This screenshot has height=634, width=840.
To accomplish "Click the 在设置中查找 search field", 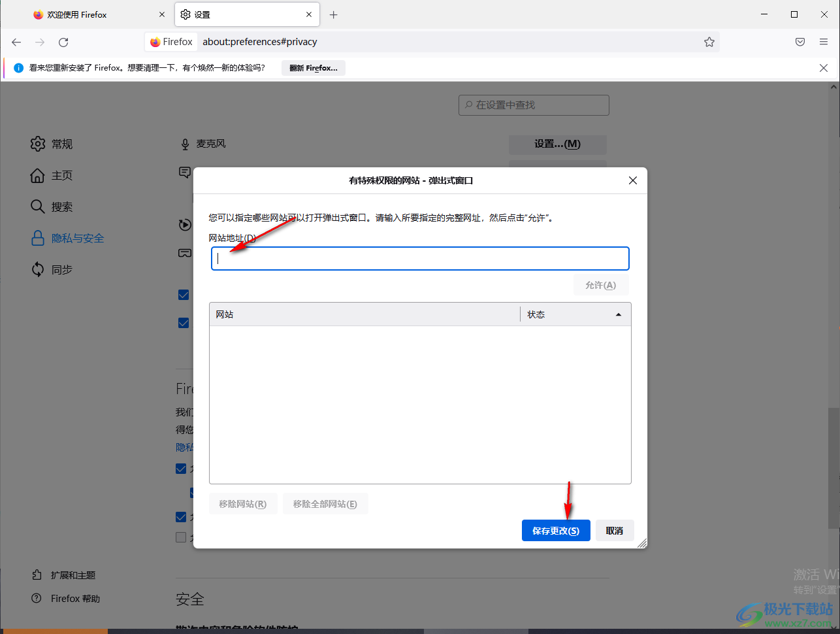I will tap(534, 105).
